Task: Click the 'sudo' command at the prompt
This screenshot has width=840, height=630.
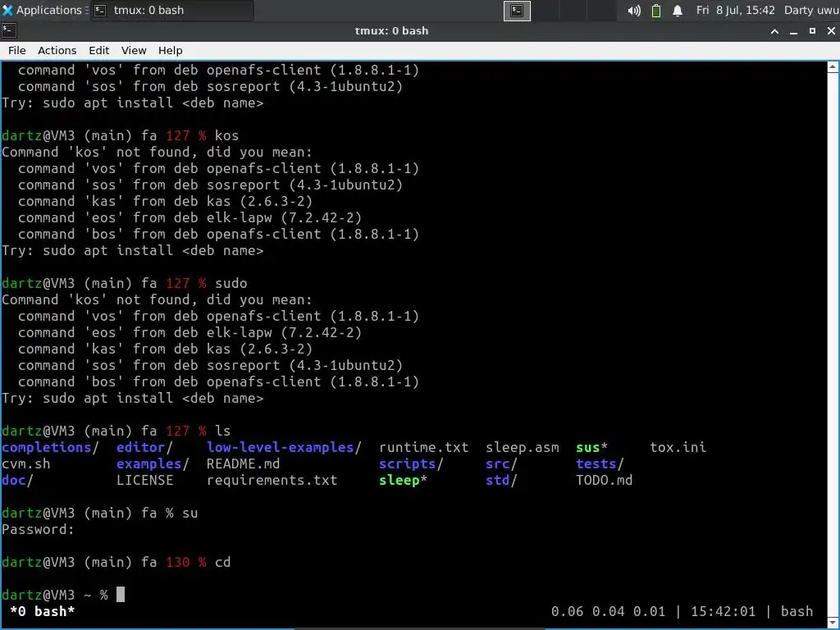Action: (231, 283)
